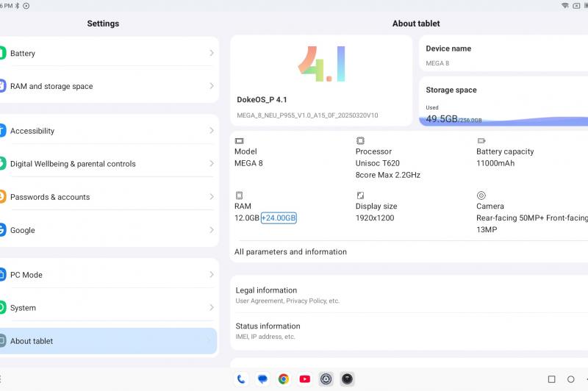Open the Camera app in the dock
Screen dimensions: 588x391
coord(347,379)
